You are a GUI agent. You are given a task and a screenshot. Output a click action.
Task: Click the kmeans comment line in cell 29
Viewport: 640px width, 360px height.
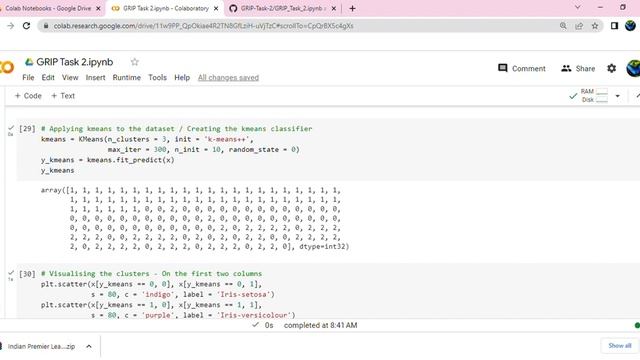click(x=176, y=129)
